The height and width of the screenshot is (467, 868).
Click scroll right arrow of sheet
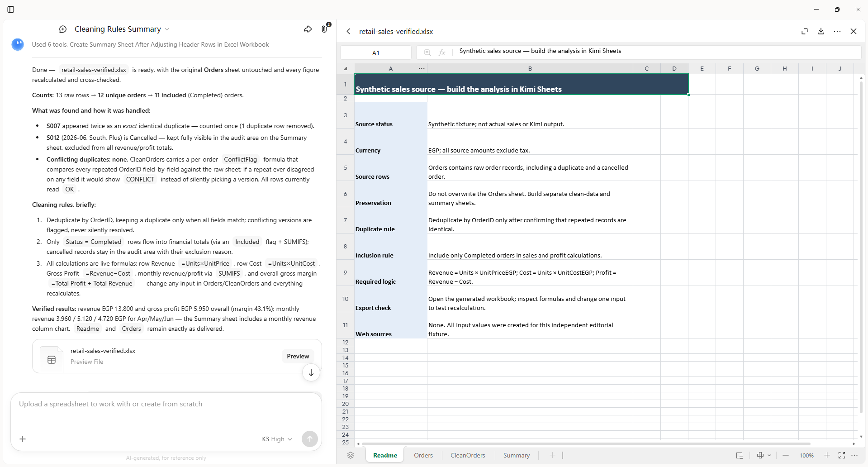coord(854,444)
